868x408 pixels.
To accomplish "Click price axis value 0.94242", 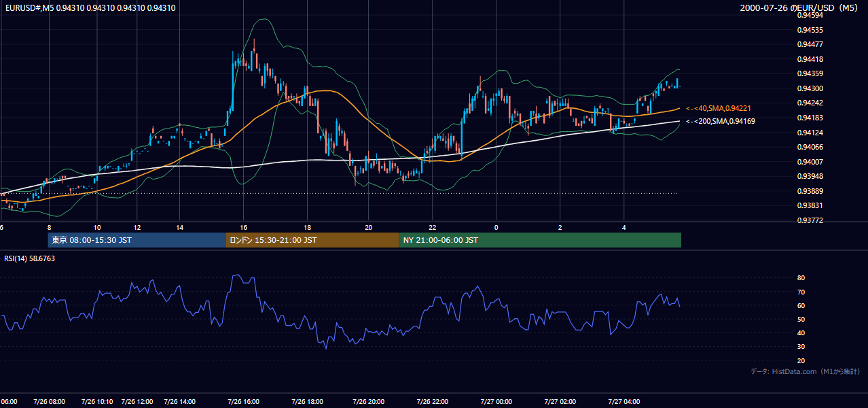I will pyautogui.click(x=810, y=103).
